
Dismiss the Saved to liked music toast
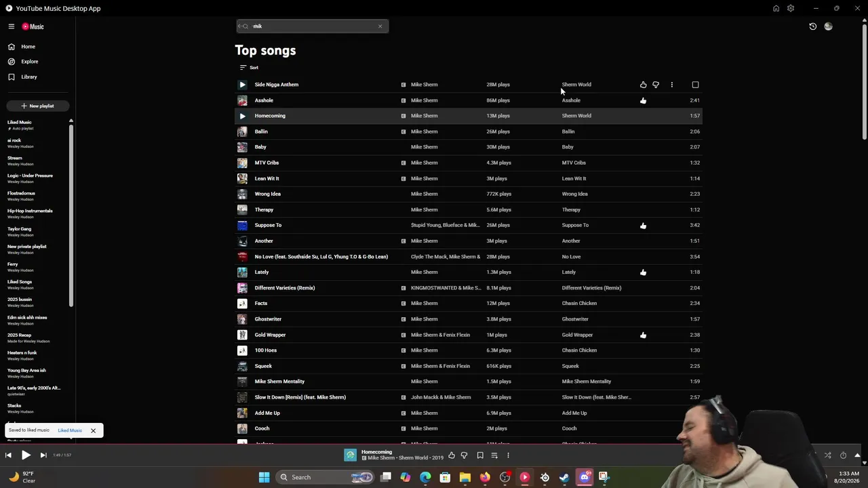tap(93, 430)
